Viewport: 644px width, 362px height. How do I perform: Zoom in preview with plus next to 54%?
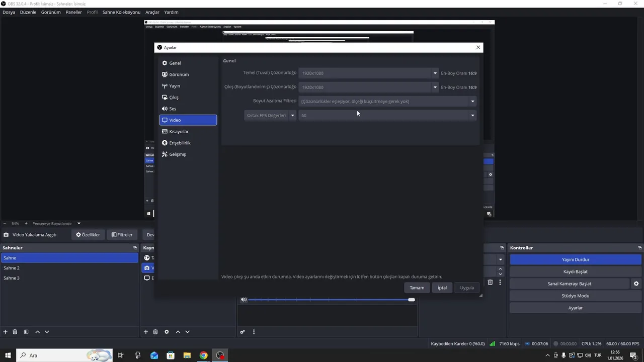click(26, 223)
